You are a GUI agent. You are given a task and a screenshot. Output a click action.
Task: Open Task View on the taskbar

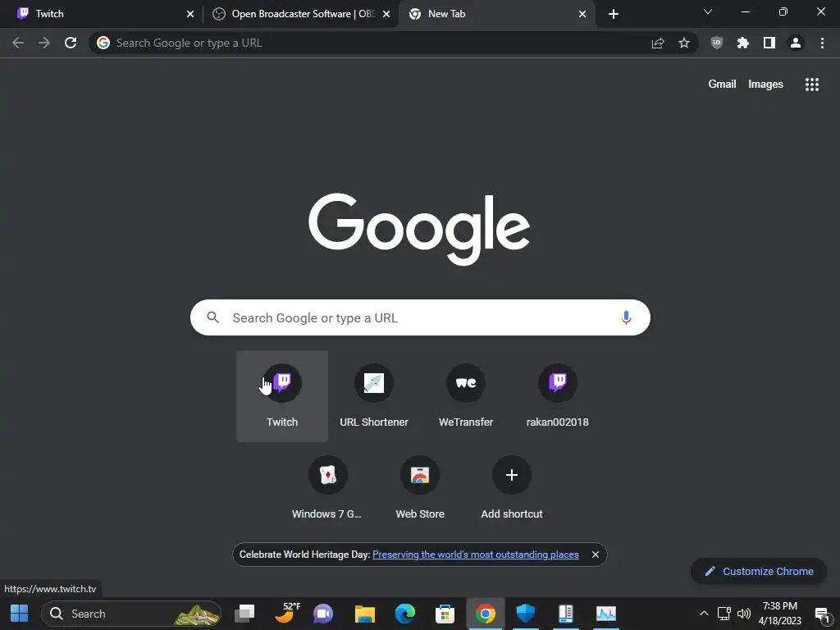244,614
